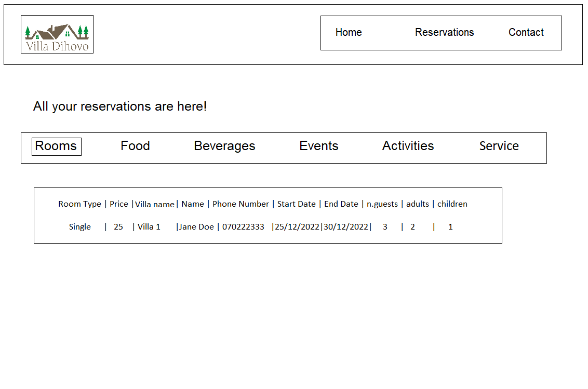Switch to the Activities tab
The width and height of the screenshot is (588, 389).
408,146
